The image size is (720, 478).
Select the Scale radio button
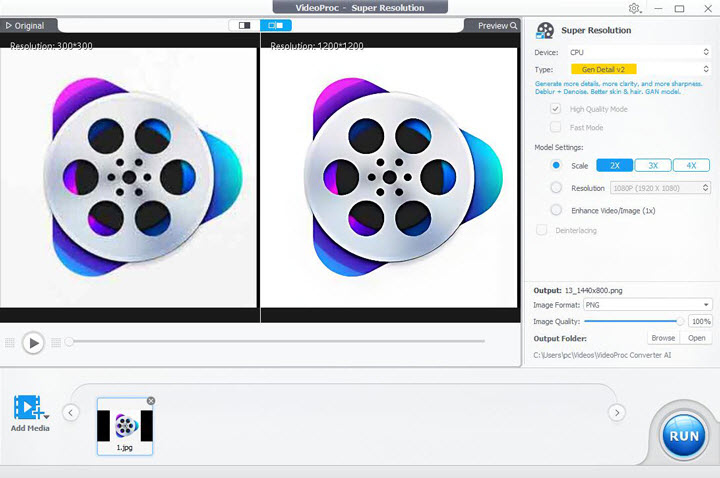(556, 165)
